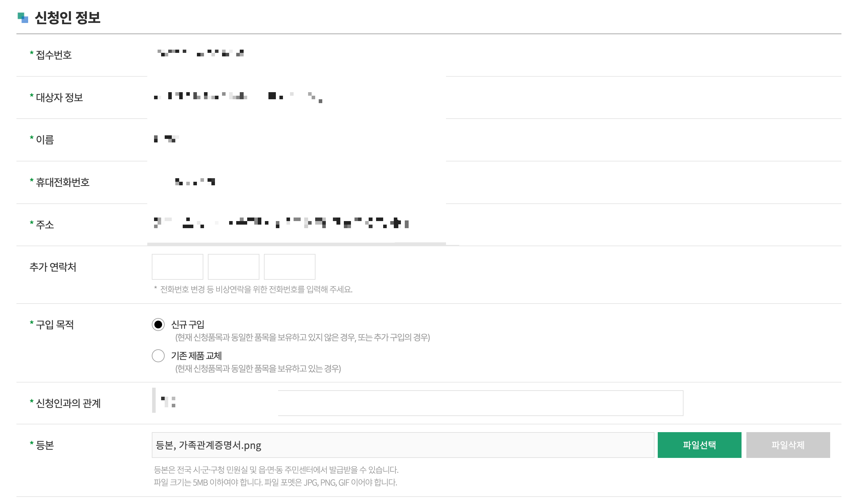The height and width of the screenshot is (504, 854).
Task: Click the 휴대전화번호 value area
Action: [195, 182]
